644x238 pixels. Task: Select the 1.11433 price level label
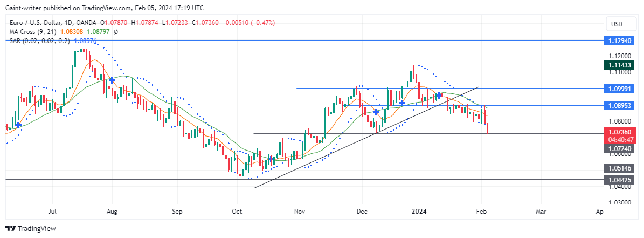click(x=620, y=65)
